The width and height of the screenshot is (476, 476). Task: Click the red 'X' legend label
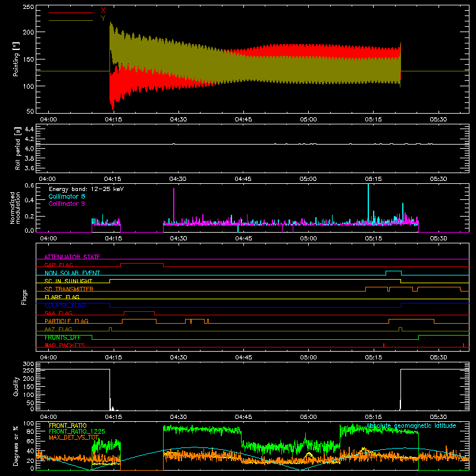point(103,11)
